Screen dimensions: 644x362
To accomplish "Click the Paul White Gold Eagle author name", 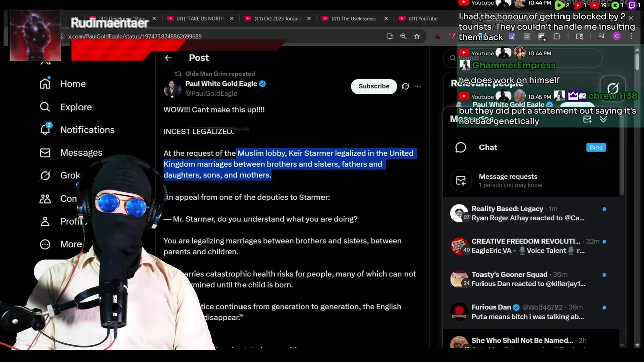I will click(x=221, y=84).
